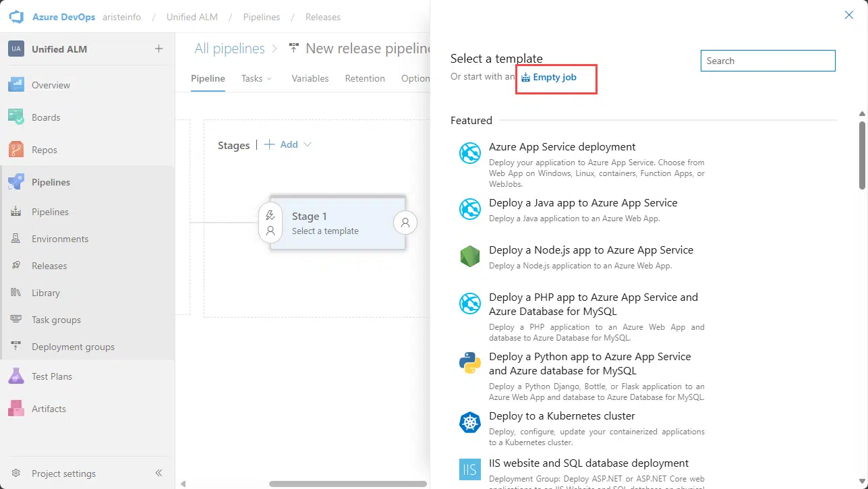Click the template Search input field
This screenshot has width=868, height=489.
click(768, 61)
